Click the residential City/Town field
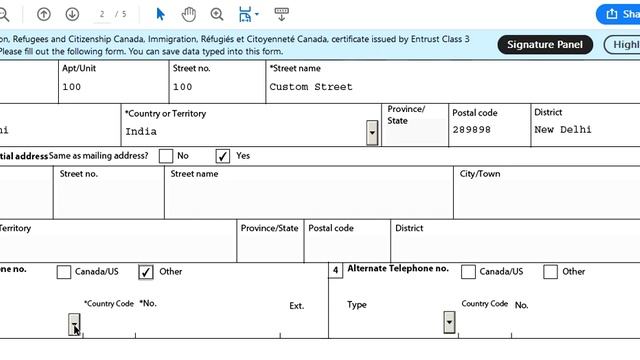The height and width of the screenshot is (360, 640). tap(547, 198)
